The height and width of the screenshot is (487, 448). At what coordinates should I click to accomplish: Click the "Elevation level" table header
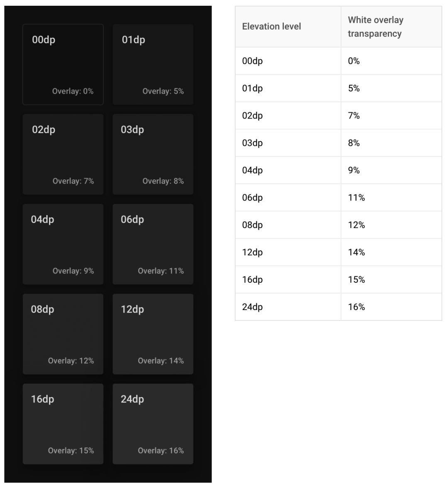click(272, 27)
